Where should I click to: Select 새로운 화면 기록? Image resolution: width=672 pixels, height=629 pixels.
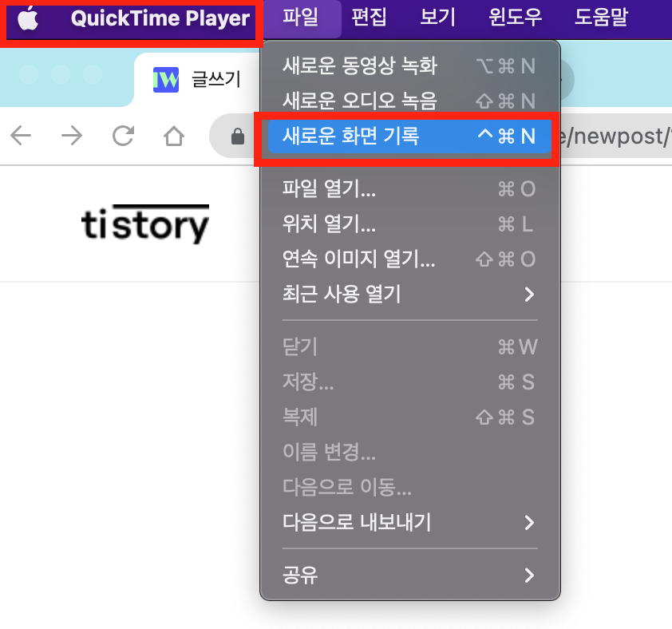(x=409, y=136)
